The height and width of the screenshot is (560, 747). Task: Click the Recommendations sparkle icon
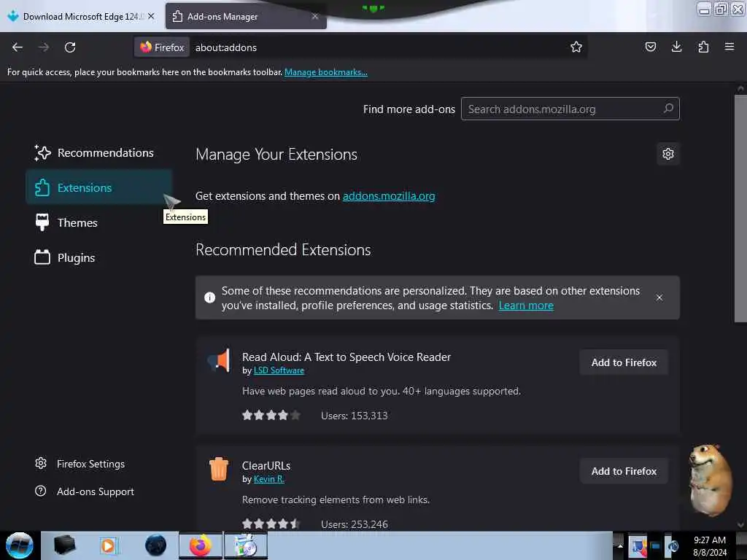(42, 153)
